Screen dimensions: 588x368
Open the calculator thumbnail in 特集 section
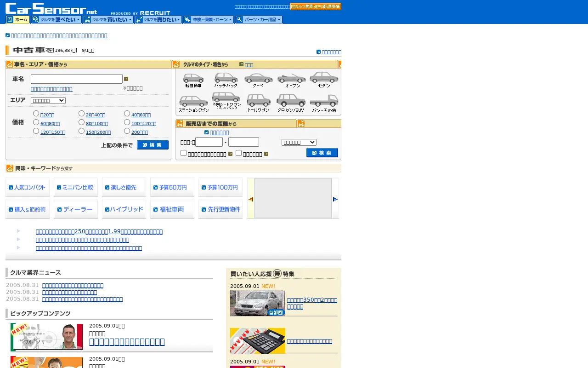258,341
